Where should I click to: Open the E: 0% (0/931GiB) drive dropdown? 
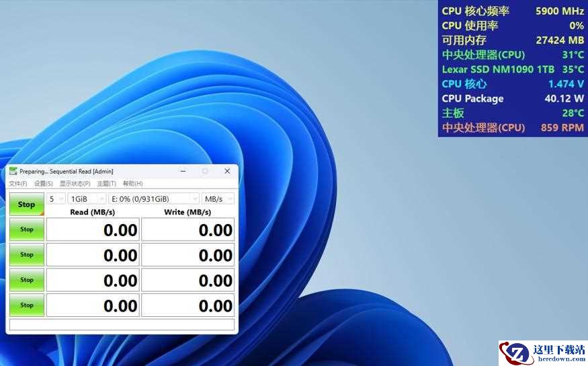click(x=154, y=199)
